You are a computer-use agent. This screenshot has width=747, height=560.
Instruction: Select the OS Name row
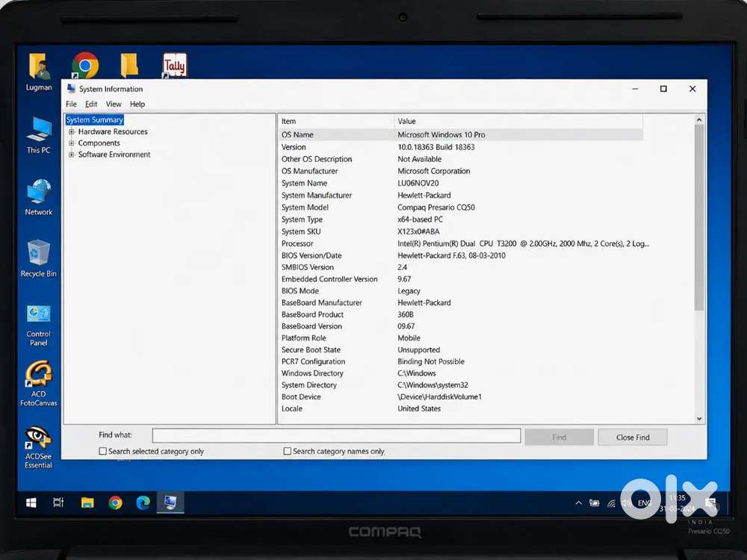pos(461,134)
